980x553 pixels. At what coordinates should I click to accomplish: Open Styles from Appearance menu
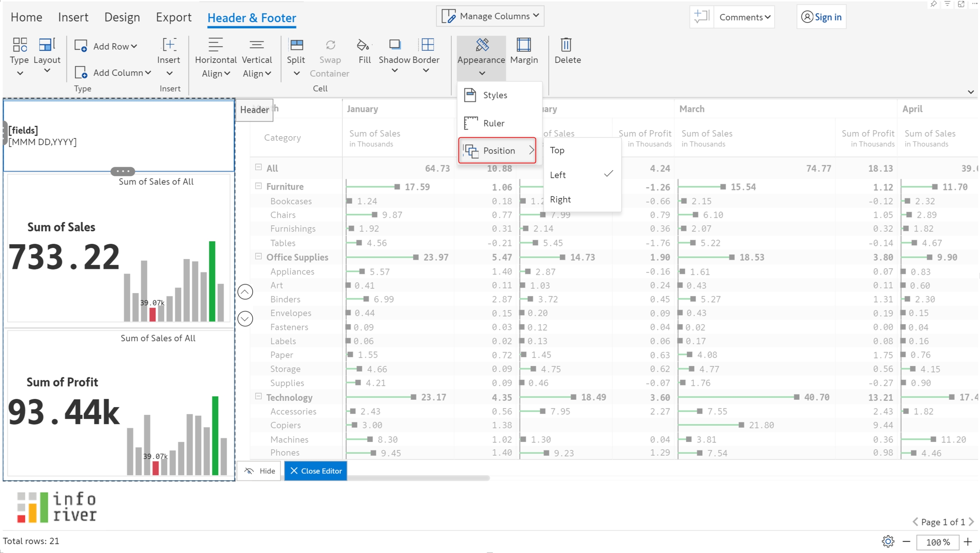coord(495,95)
